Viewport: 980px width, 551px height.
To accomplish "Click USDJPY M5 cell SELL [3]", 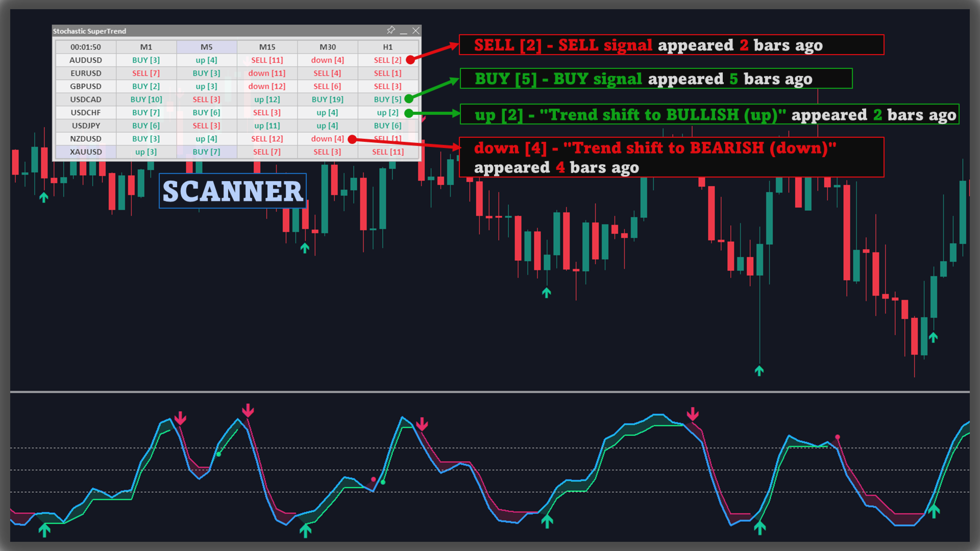I will point(207,126).
